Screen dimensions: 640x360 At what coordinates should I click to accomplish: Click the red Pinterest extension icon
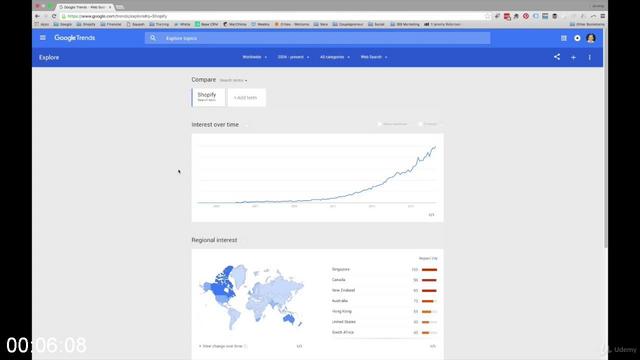526,16
